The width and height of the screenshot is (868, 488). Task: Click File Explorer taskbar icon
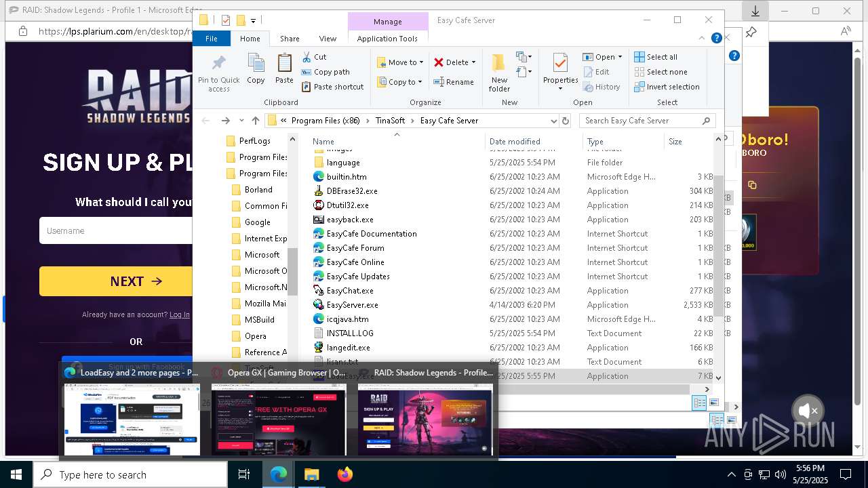click(311, 474)
